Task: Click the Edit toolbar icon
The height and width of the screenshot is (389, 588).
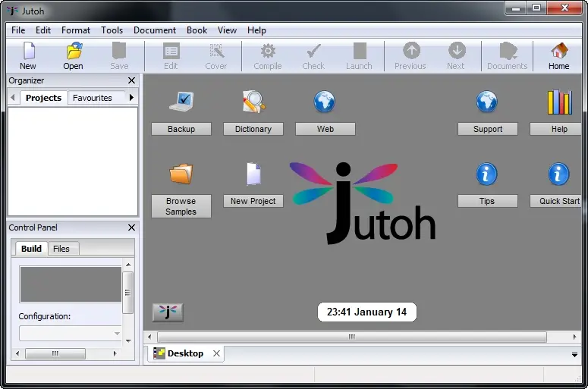Action: pyautogui.click(x=171, y=51)
